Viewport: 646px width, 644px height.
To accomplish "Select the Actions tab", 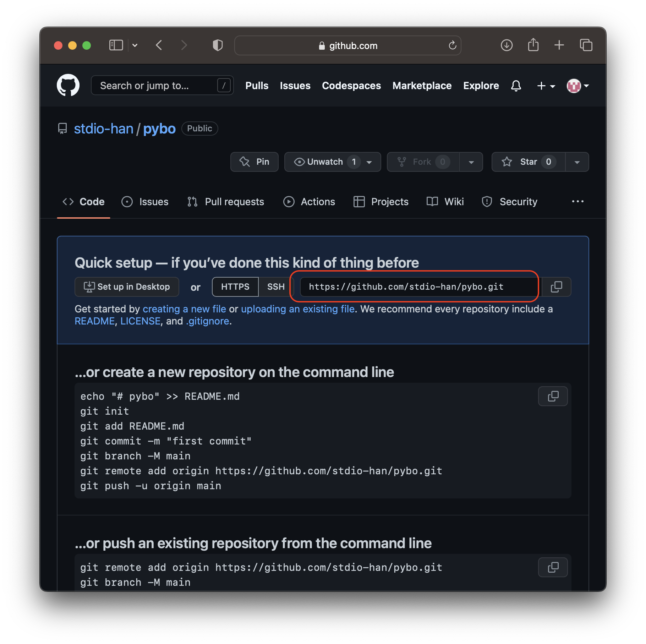I will (309, 202).
